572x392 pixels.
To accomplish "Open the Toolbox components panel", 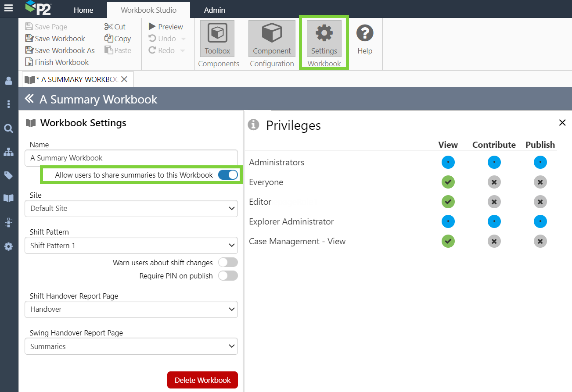I will coord(217,39).
